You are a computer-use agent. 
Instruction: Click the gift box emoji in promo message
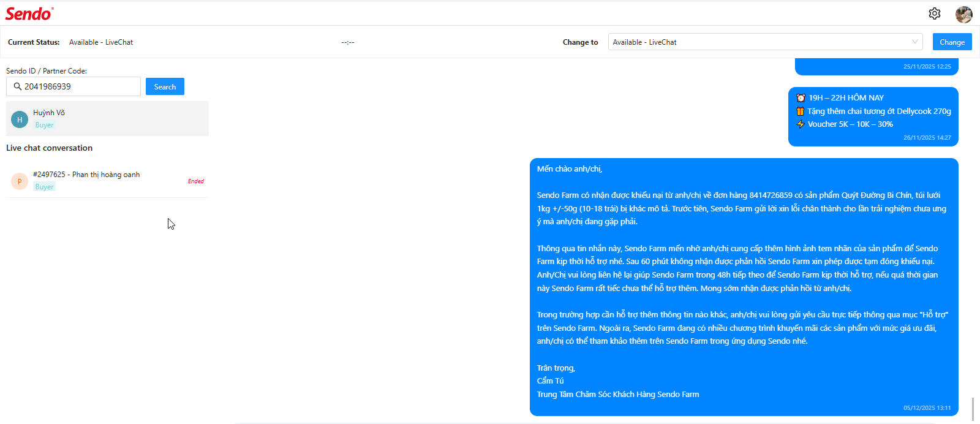click(x=800, y=111)
